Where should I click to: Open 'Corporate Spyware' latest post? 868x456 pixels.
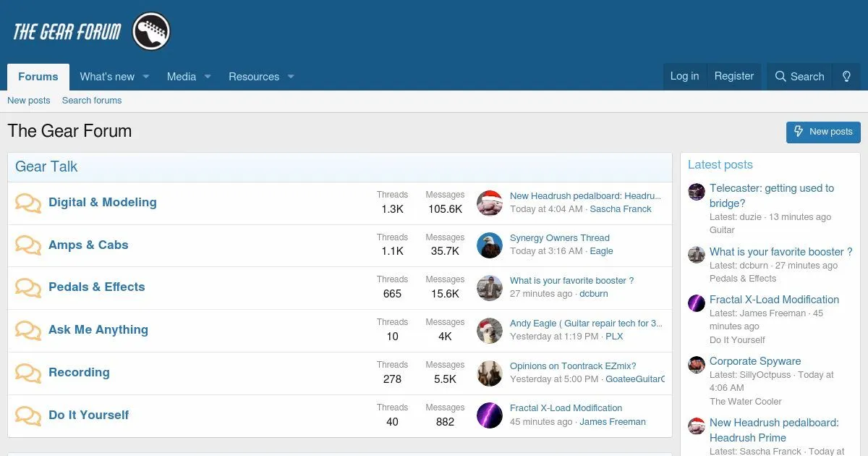pos(755,360)
